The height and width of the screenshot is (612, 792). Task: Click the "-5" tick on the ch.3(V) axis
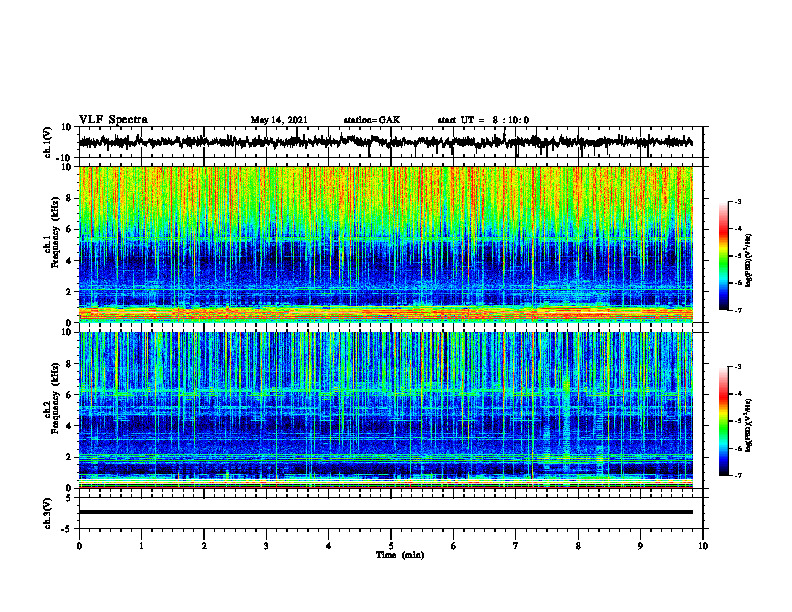(68, 528)
